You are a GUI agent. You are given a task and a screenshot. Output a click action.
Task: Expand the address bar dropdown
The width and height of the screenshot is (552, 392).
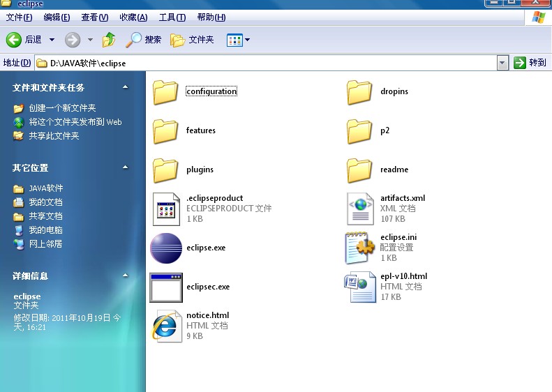502,63
